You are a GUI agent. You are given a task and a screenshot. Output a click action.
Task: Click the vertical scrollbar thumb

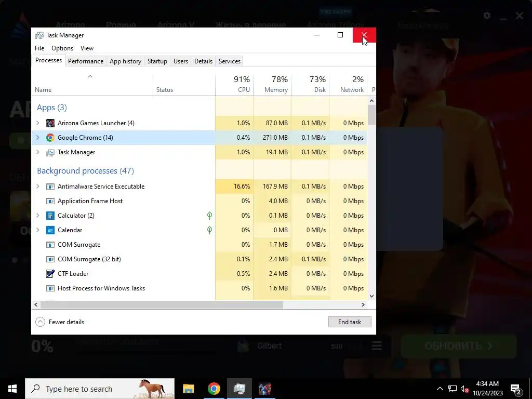(371, 115)
